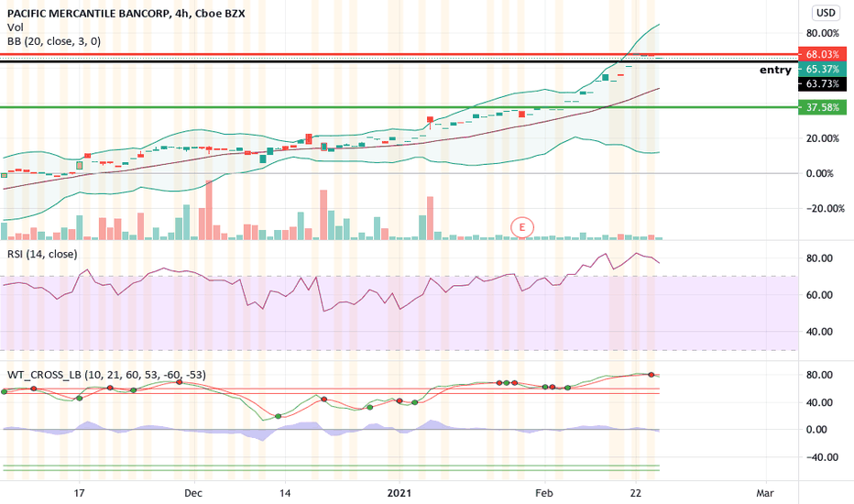
Task: Click the red 68.03% price label
Action: [x=823, y=54]
